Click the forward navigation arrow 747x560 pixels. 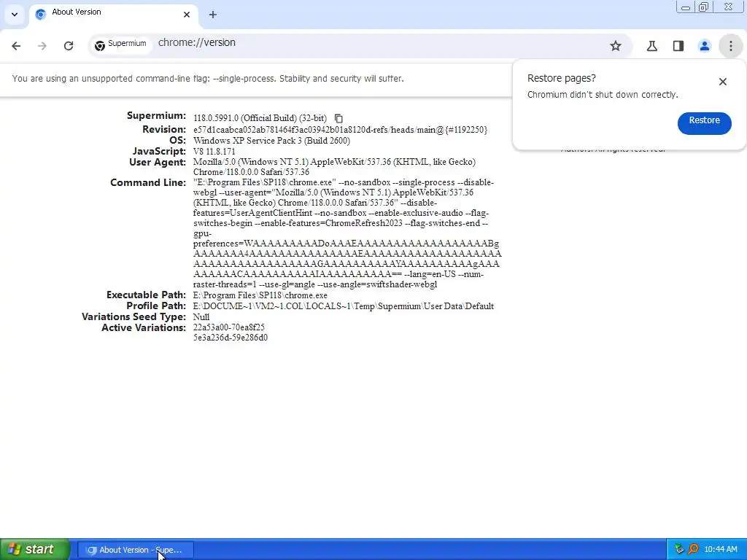coord(42,46)
